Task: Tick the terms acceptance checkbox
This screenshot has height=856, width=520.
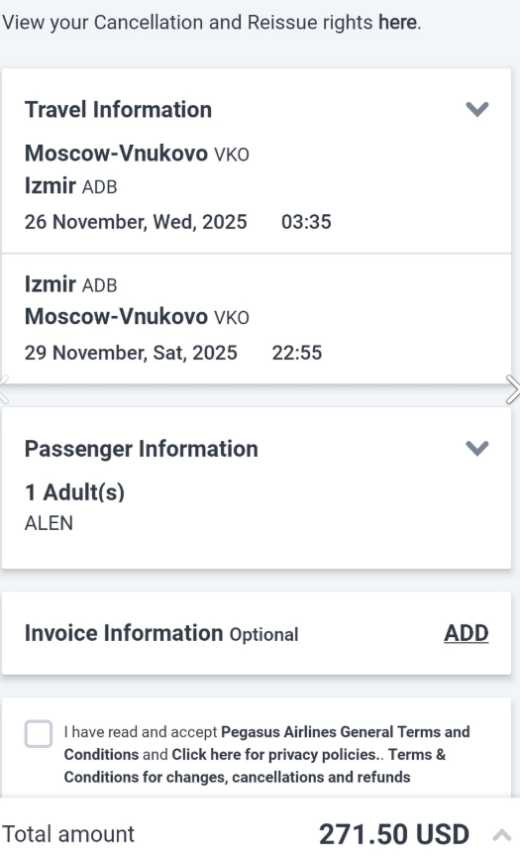Action: (38, 733)
